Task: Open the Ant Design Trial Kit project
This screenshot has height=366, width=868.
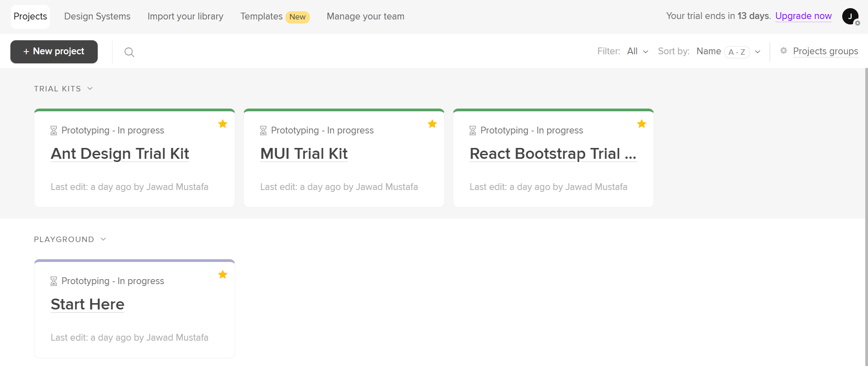Action: 120,154
